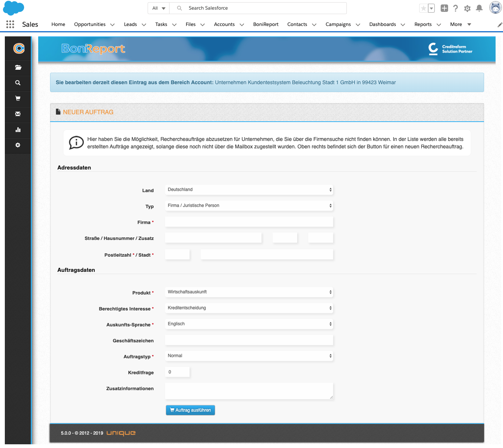Open the Auftragstyp dropdown showing Normal
503x448 pixels.
249,356
